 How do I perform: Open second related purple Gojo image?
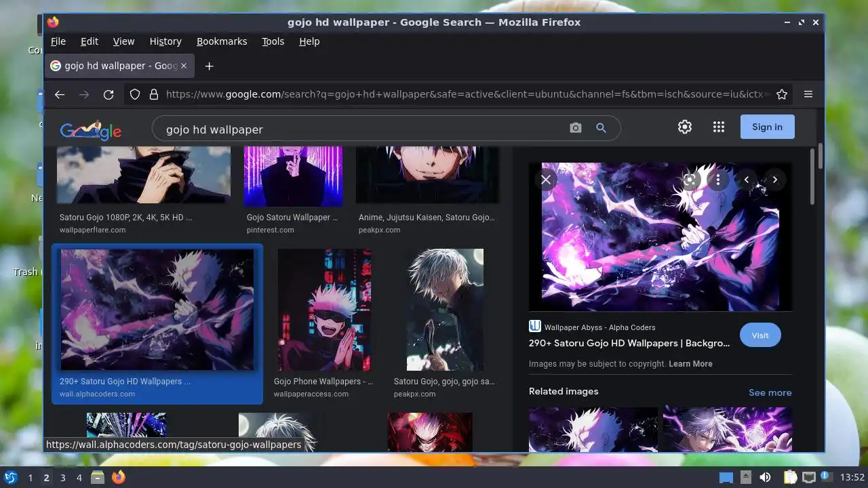tap(728, 429)
